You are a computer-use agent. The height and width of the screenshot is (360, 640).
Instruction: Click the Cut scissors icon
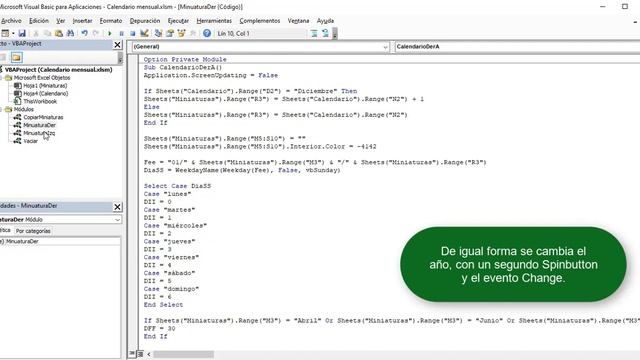click(x=36, y=33)
